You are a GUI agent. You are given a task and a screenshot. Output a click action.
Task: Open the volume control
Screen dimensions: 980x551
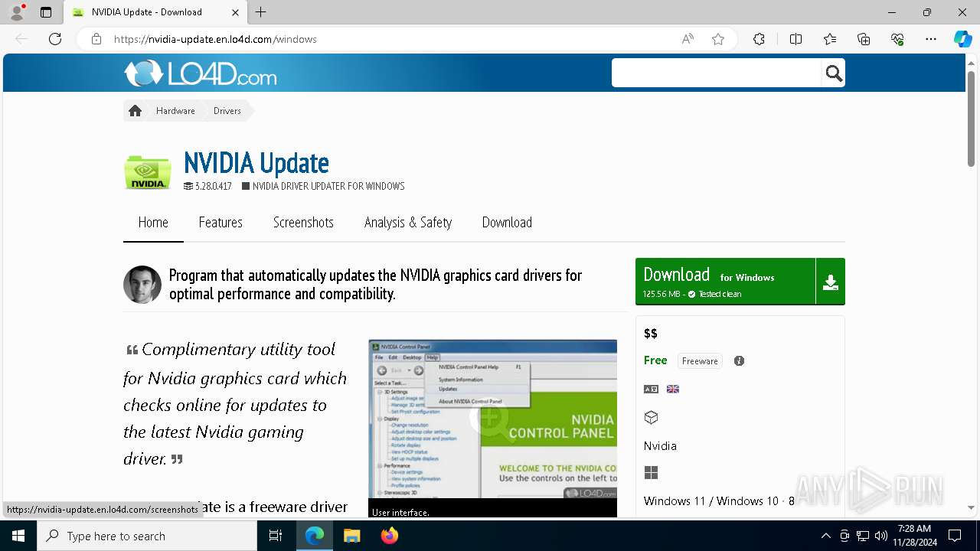tap(880, 536)
